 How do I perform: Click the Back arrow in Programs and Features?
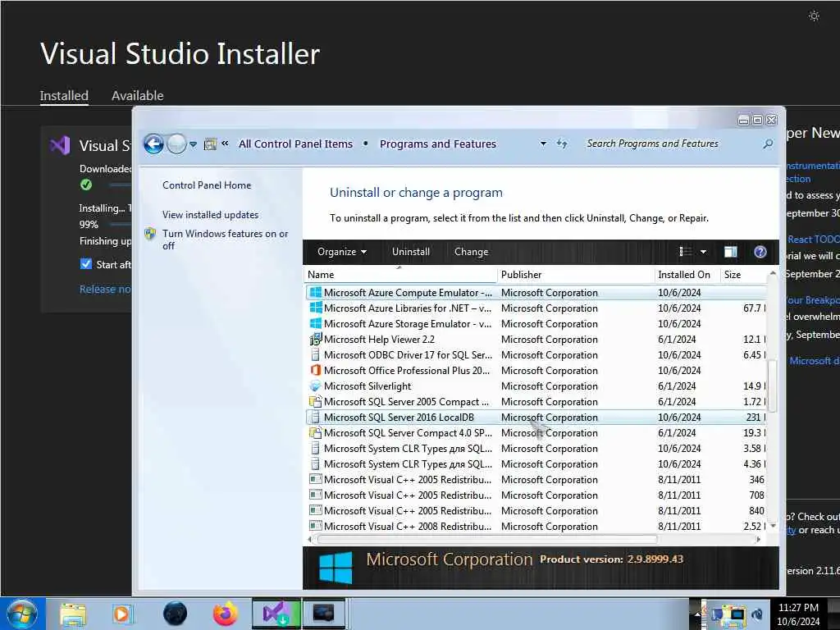pos(153,144)
